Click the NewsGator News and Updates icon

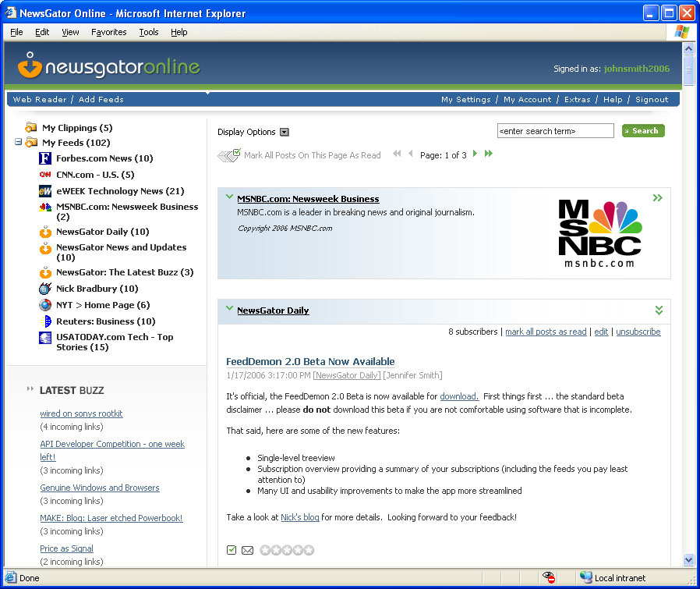[x=45, y=247]
